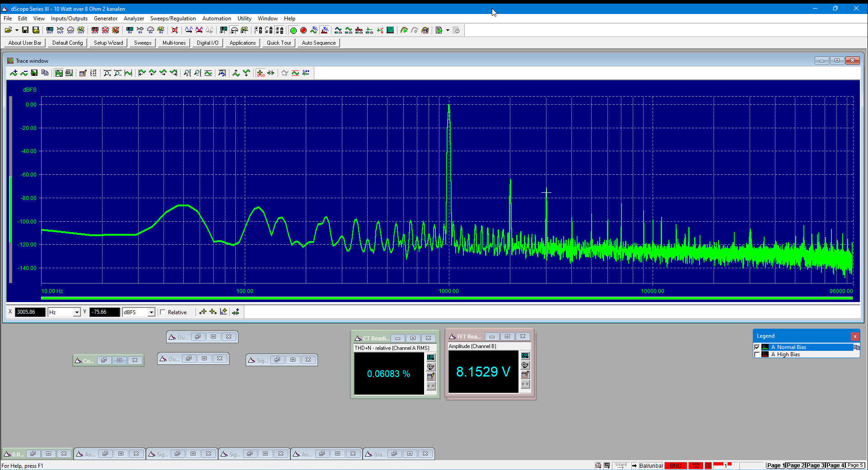This screenshot has width=868, height=470.
Task: Click the run script icon in main toolbar
Action: click(x=439, y=30)
